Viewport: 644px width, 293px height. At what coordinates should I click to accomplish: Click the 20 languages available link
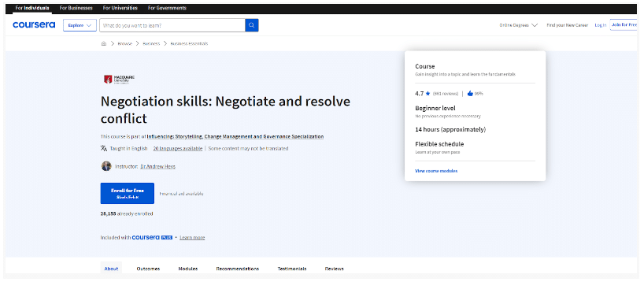coord(178,149)
